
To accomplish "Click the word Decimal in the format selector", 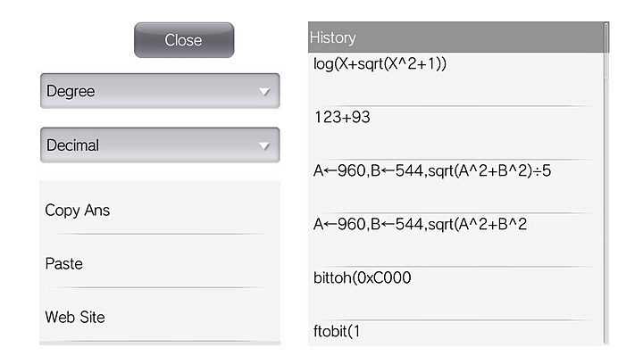I will coord(72,145).
